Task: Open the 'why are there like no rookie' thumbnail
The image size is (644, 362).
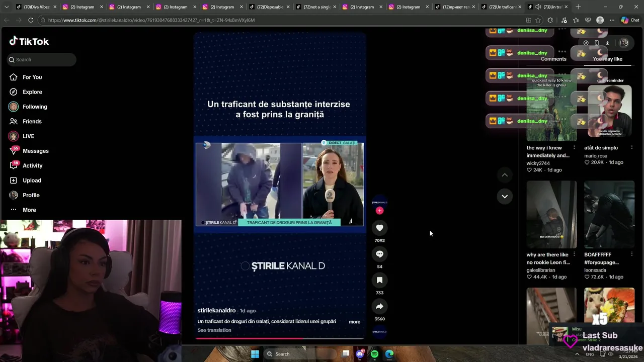Action: [x=551, y=215]
